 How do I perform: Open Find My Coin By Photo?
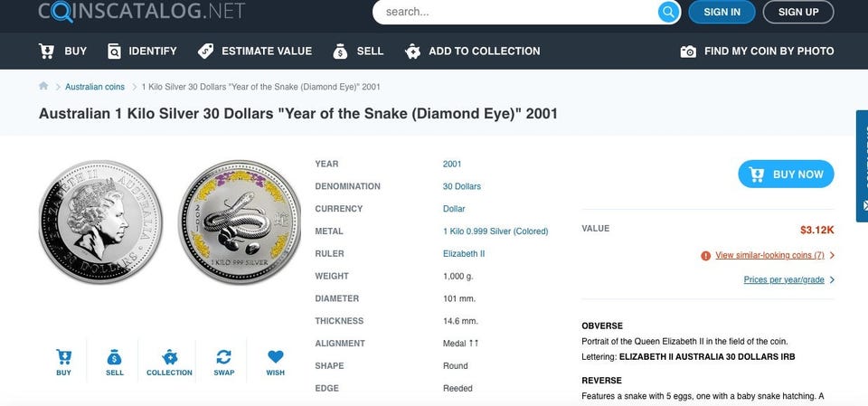pyautogui.click(x=757, y=52)
